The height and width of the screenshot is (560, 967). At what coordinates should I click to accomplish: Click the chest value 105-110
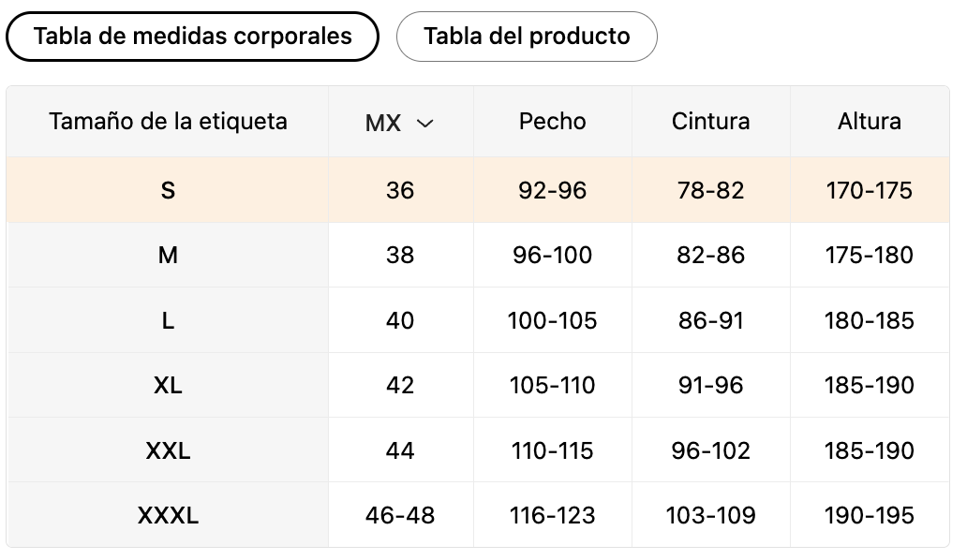553,386
